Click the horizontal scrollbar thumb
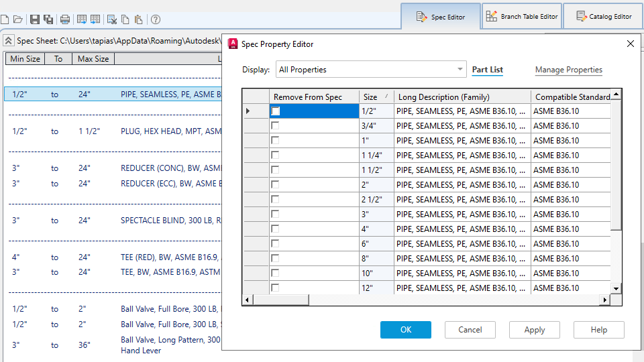The image size is (644, 362). click(x=280, y=300)
